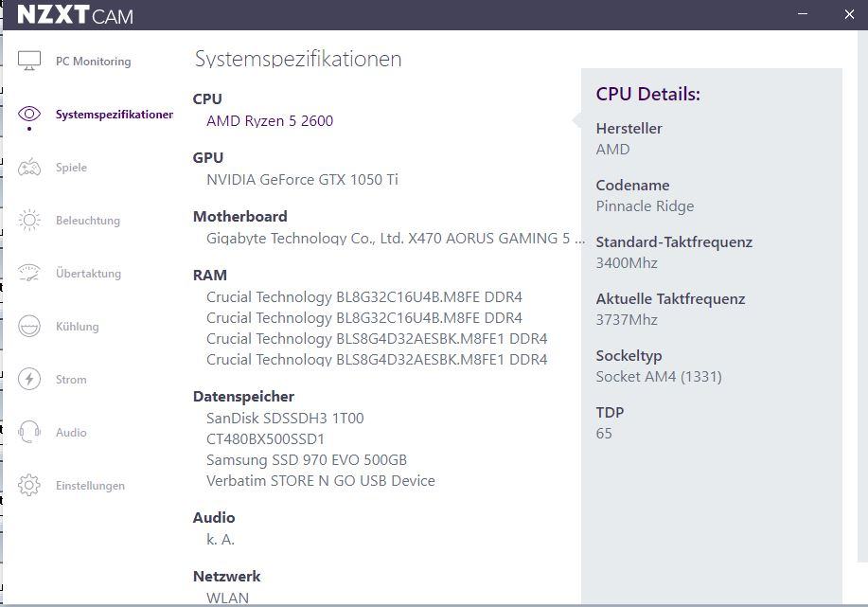
Task: Click the TDP value 65
Action: tap(604, 434)
